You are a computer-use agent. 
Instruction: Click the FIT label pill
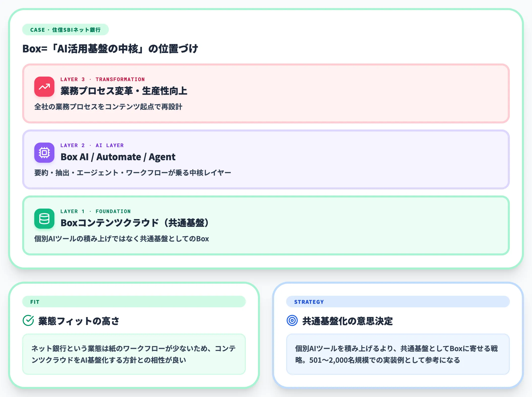click(134, 302)
